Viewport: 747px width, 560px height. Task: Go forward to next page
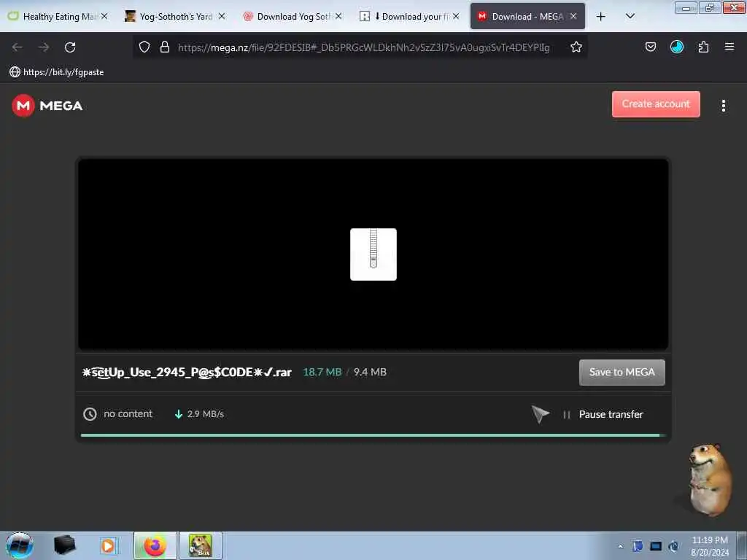(44, 47)
